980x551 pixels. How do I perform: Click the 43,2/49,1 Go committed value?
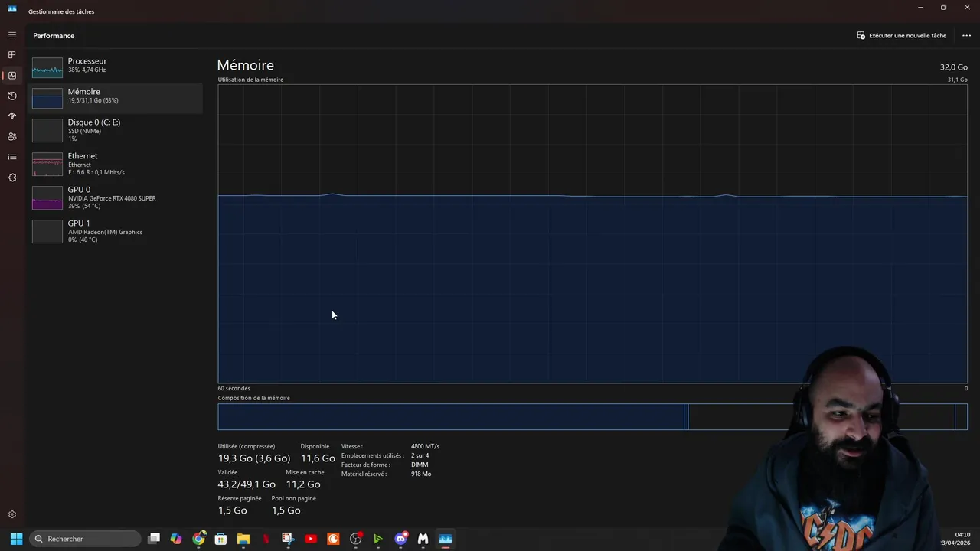pyautogui.click(x=247, y=484)
